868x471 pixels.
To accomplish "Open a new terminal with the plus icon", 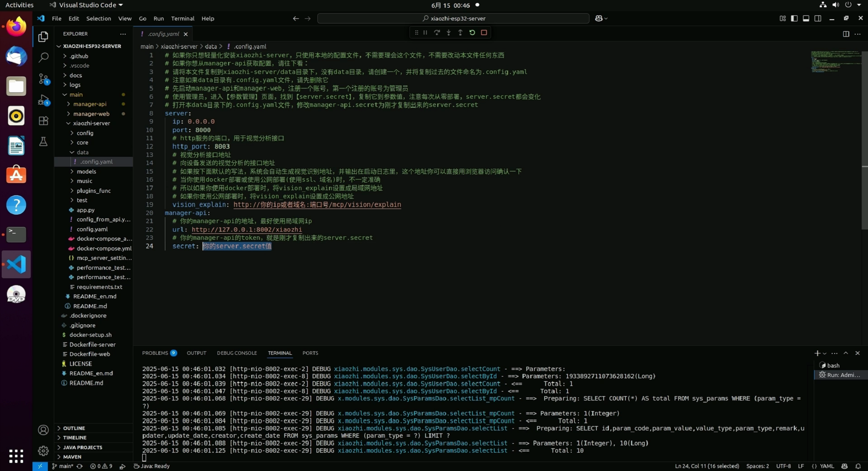I will [x=817, y=353].
